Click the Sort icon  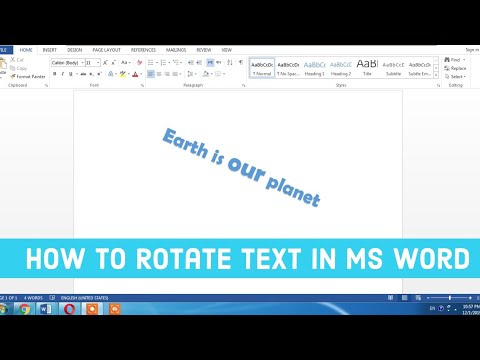pos(230,62)
